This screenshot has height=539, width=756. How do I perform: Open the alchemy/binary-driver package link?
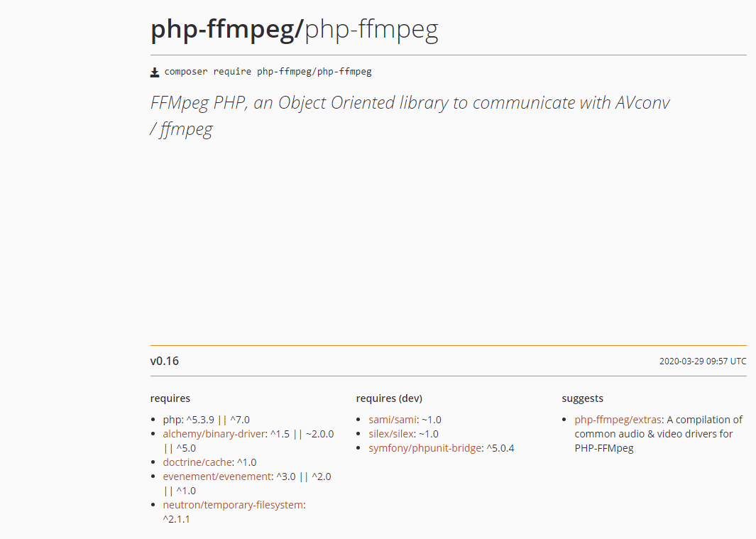[x=214, y=434]
